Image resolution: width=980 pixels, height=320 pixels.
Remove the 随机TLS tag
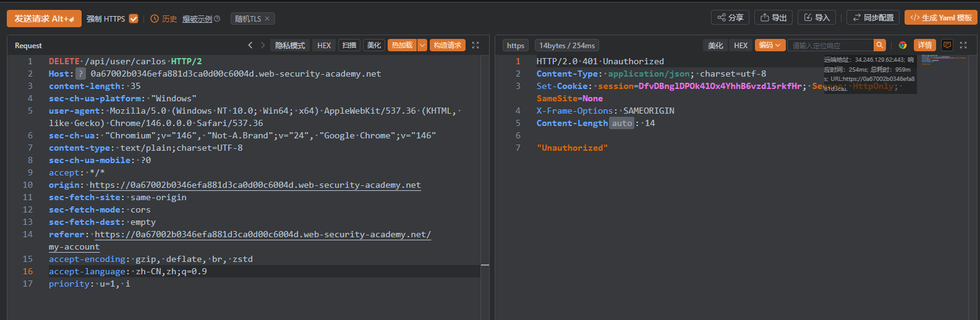pyautogui.click(x=267, y=19)
